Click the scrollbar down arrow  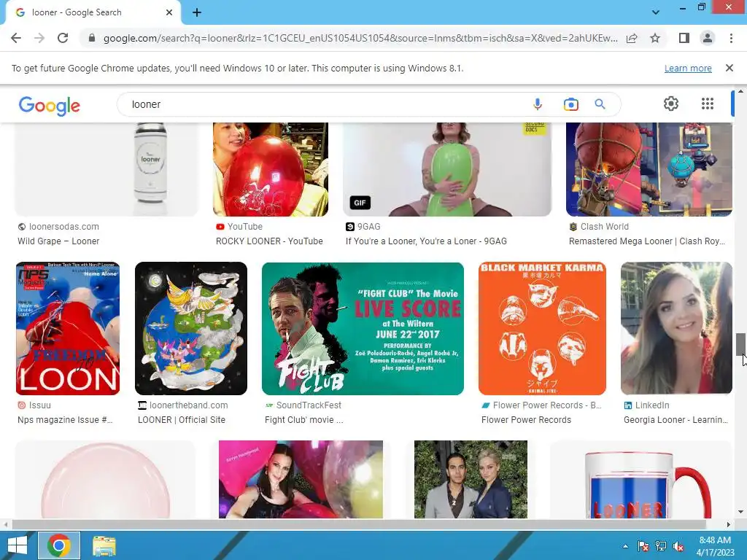pos(740,512)
